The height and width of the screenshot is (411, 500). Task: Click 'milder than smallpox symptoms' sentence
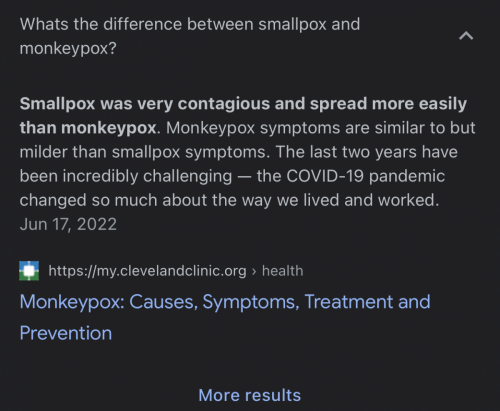(x=144, y=152)
